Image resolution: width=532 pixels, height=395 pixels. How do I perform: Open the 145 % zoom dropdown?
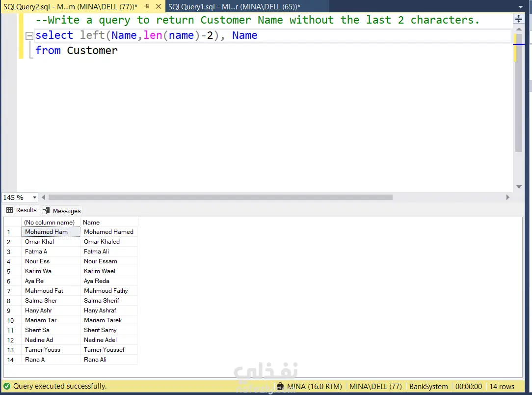tap(34, 197)
